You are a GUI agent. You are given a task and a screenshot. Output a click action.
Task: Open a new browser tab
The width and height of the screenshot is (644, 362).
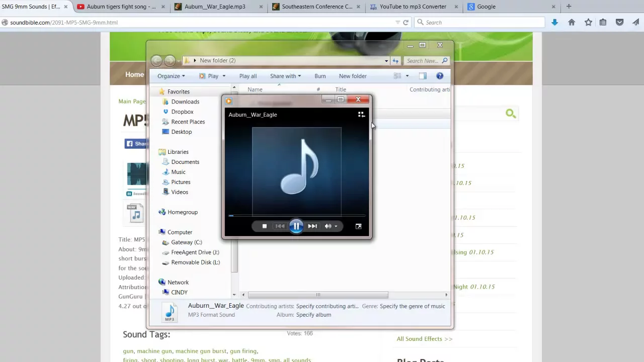pos(569,7)
